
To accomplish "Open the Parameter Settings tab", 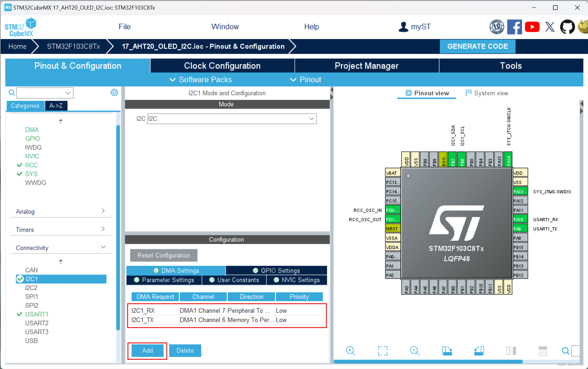I will 164,280.
